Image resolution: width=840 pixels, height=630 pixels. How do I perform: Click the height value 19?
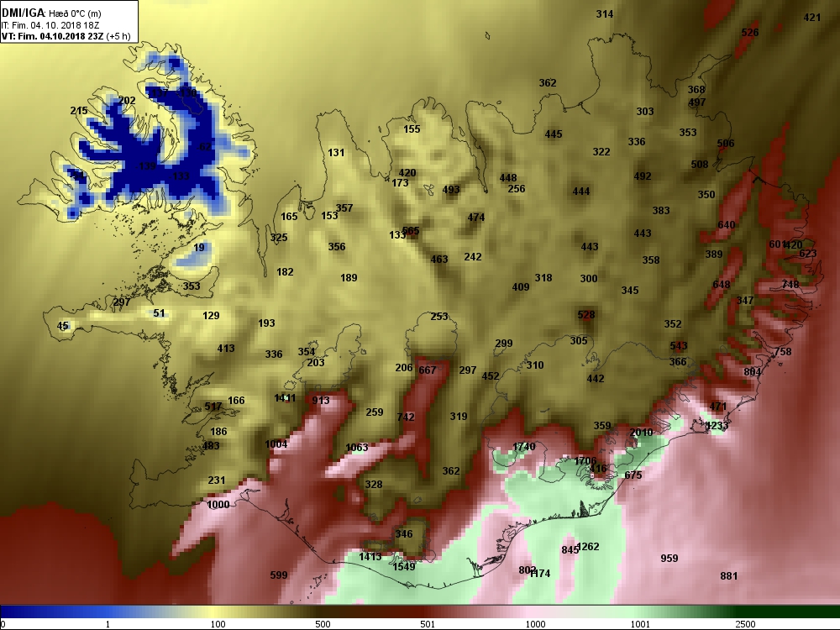tap(199, 248)
